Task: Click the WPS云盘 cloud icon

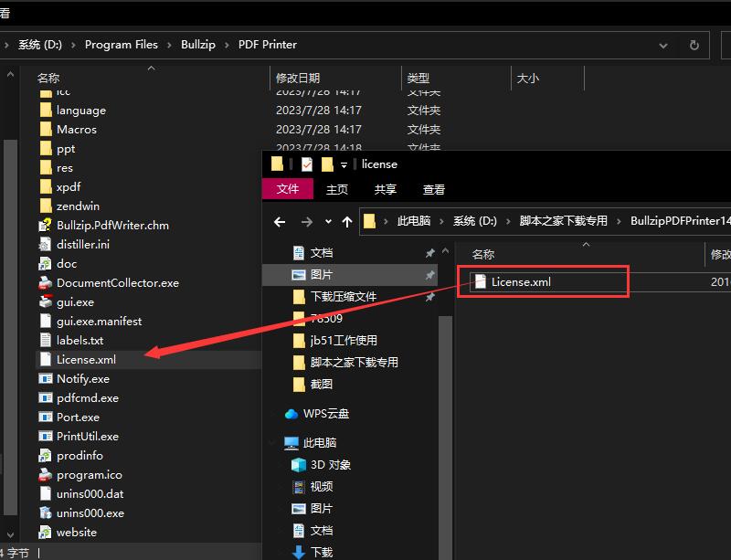Action: coord(291,414)
